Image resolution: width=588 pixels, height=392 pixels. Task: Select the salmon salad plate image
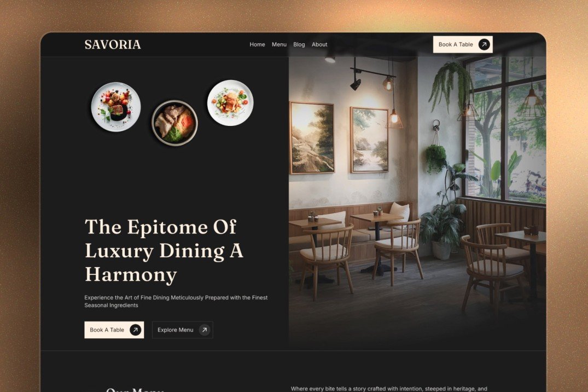(230, 102)
